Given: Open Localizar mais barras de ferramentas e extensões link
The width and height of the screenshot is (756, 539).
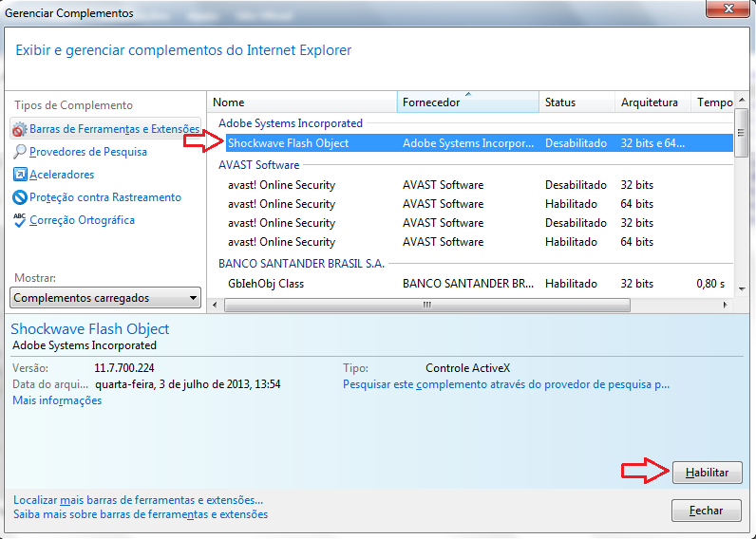Looking at the screenshot, I should (138, 500).
